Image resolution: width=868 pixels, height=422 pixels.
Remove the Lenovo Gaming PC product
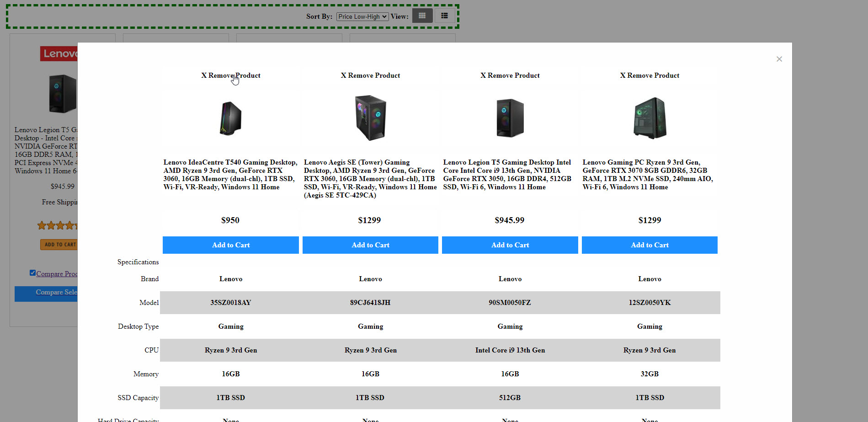click(650, 75)
